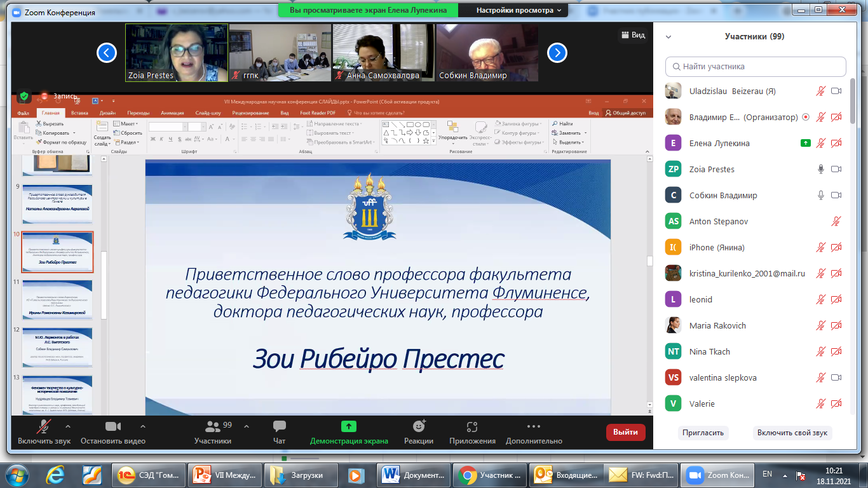
Task: Open Чат in Zoom toolbar
Action: [279, 432]
